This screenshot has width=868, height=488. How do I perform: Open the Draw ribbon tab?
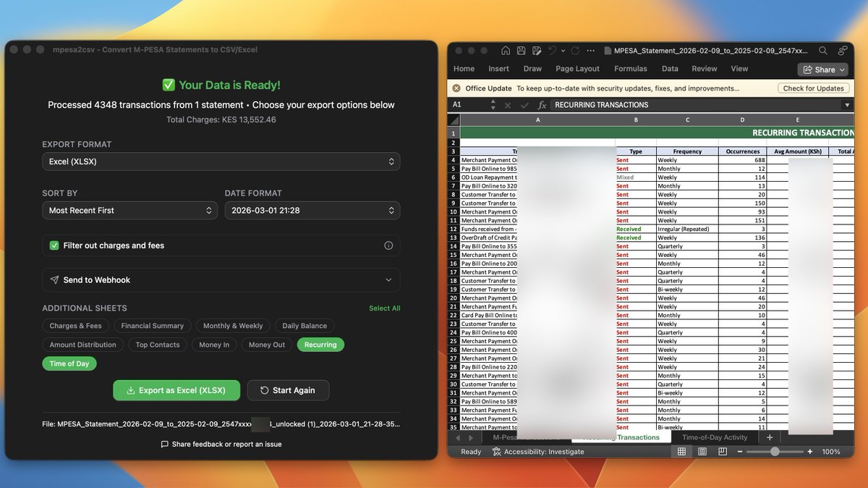click(532, 69)
